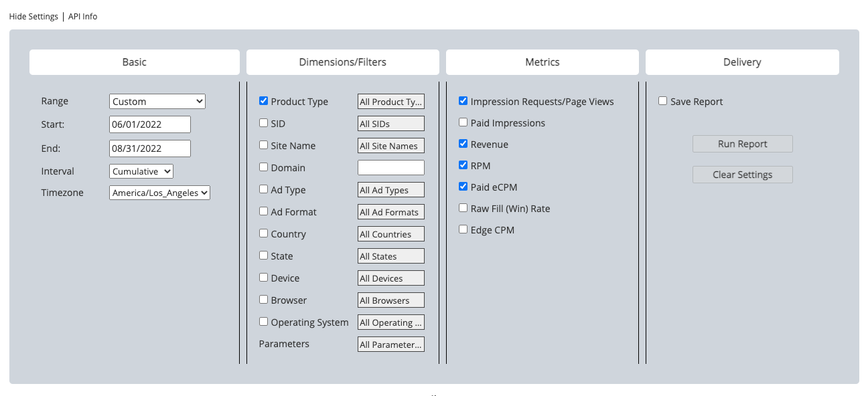Image resolution: width=868 pixels, height=396 pixels.
Task: Uncheck the Revenue metric checkbox
Action: (463, 144)
